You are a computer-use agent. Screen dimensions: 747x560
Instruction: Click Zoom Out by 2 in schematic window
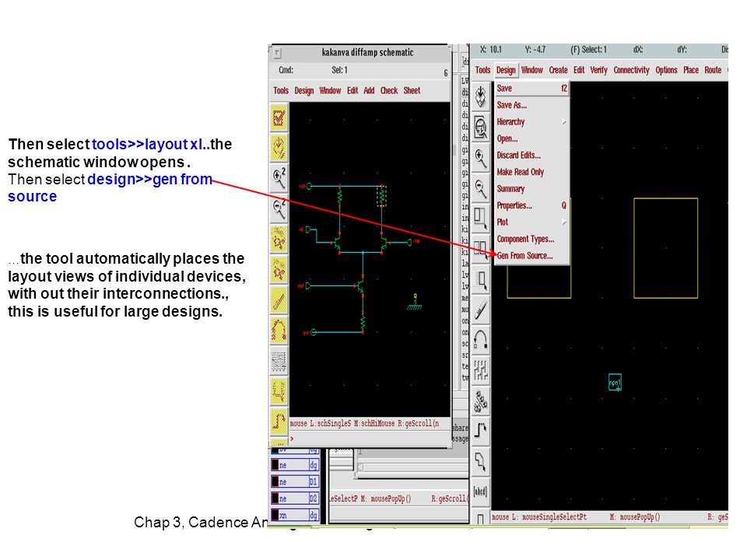[x=279, y=208]
